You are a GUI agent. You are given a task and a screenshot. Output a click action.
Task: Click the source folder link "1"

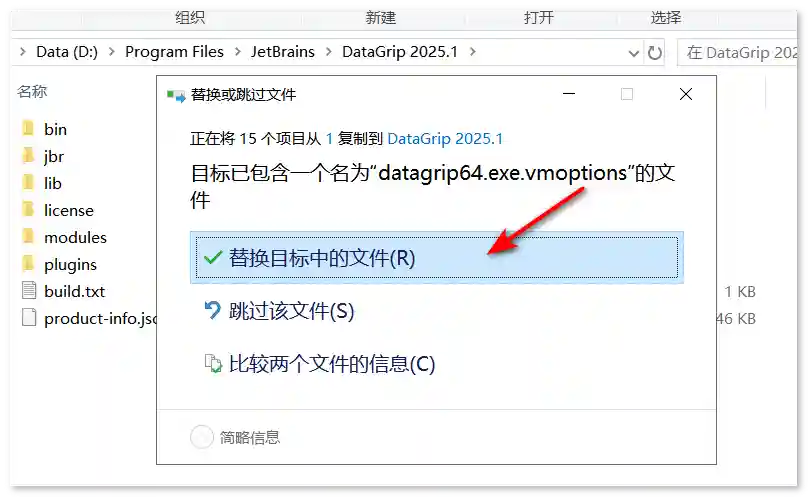click(329, 139)
